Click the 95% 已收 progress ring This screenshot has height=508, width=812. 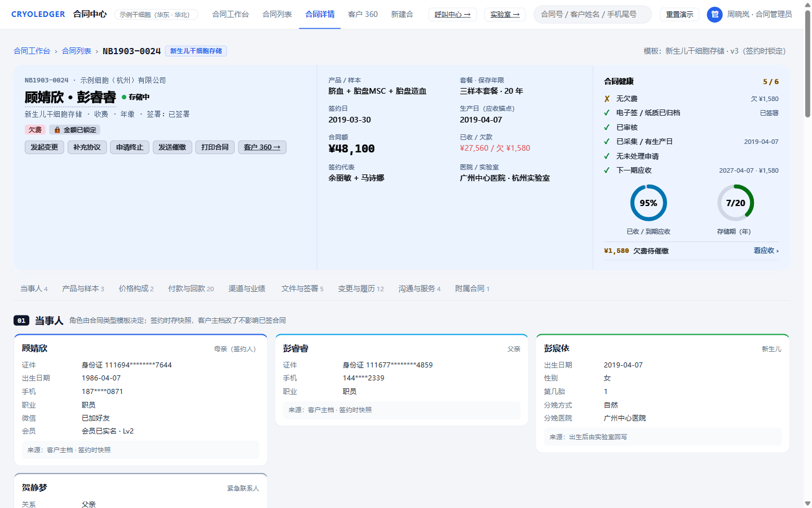pos(648,203)
